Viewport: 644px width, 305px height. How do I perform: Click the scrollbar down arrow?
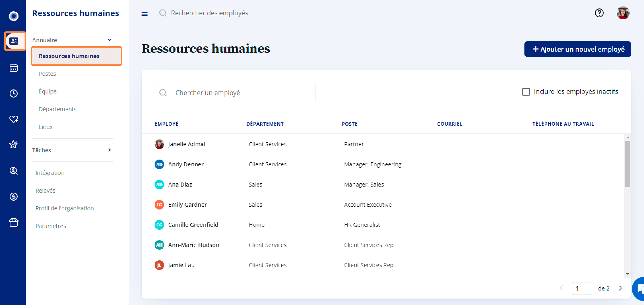click(627, 274)
